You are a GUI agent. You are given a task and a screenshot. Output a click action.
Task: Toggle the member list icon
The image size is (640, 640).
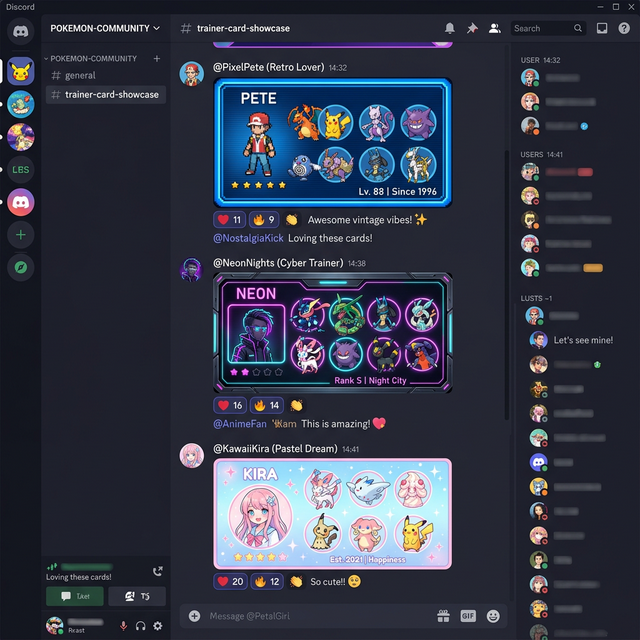coord(495,28)
